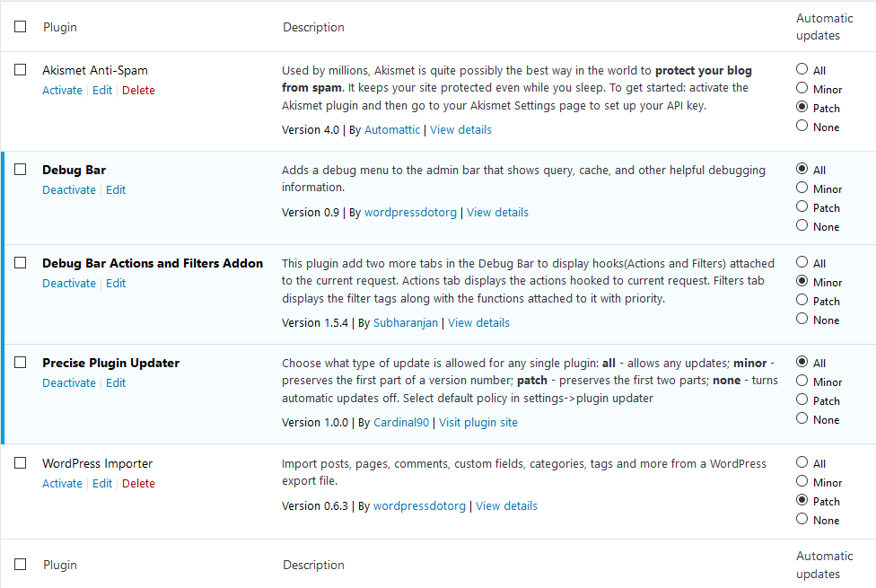Check the Debug Bar row checkbox
The image size is (876, 588).
20,169
